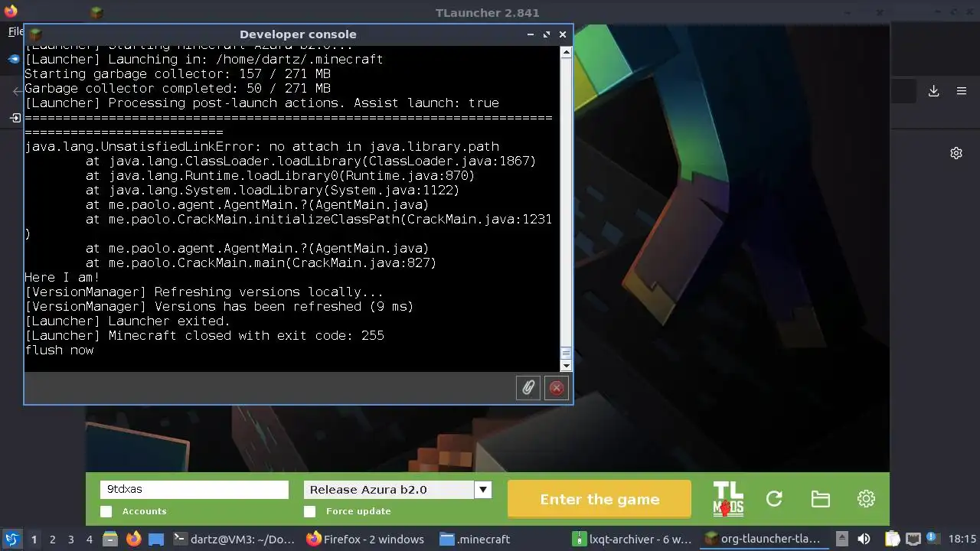This screenshot has width=980, height=551.
Task: Click the tray expand arrow icon
Action: (x=841, y=539)
